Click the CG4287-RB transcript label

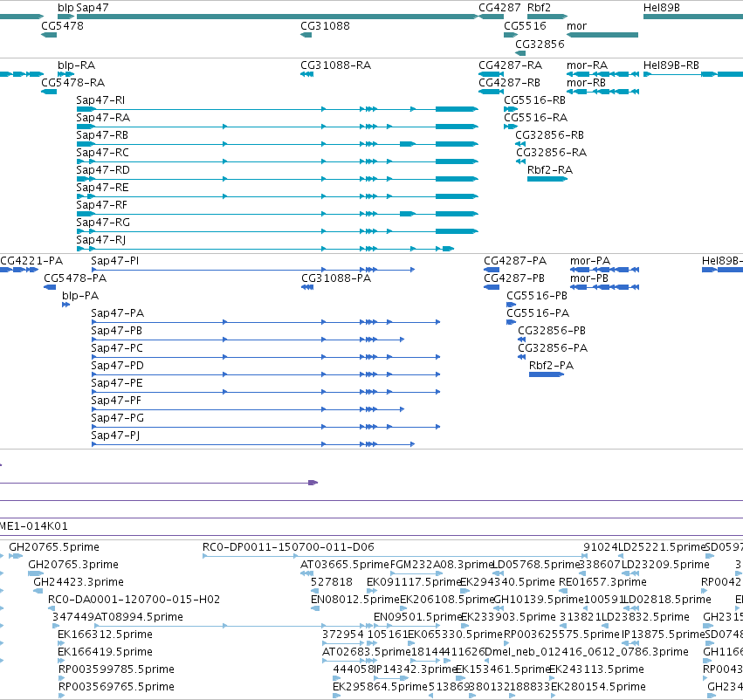(x=509, y=82)
